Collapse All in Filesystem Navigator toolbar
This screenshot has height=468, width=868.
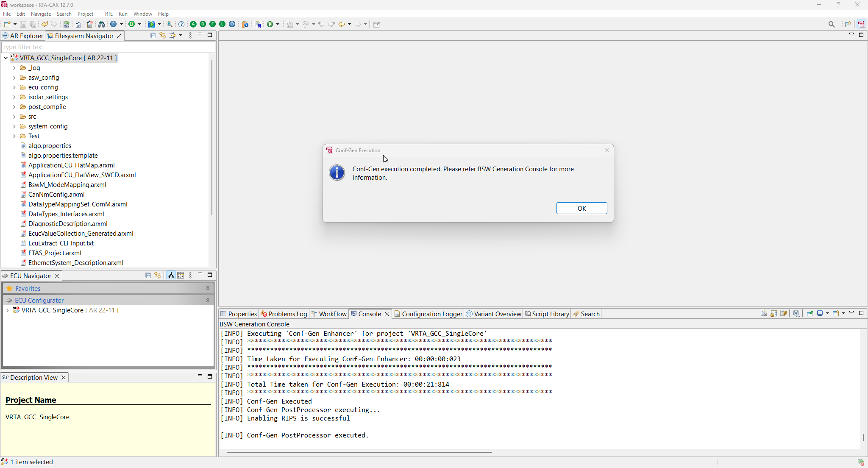[153, 36]
